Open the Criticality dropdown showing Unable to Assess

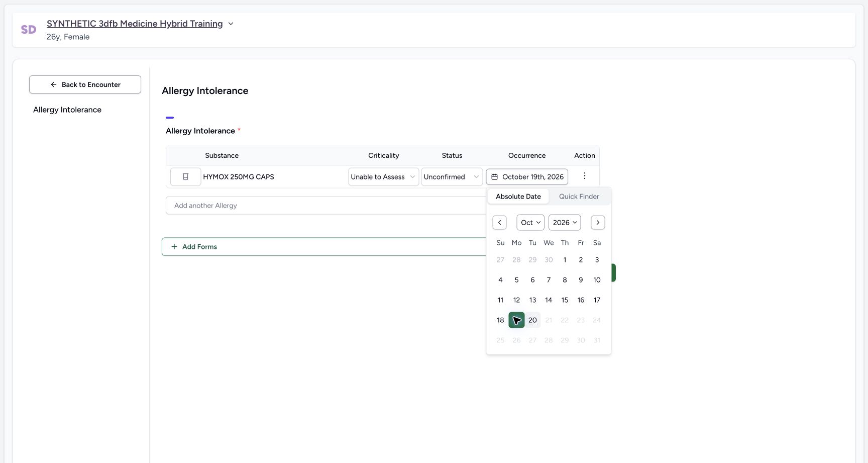tap(383, 177)
